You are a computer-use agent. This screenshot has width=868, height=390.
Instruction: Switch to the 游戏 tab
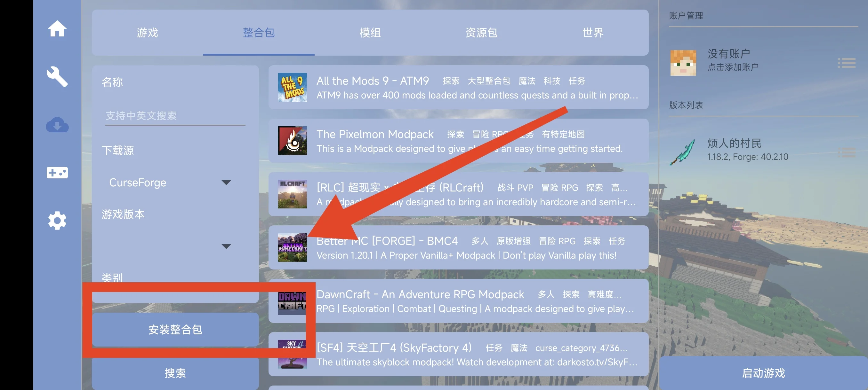(x=147, y=33)
